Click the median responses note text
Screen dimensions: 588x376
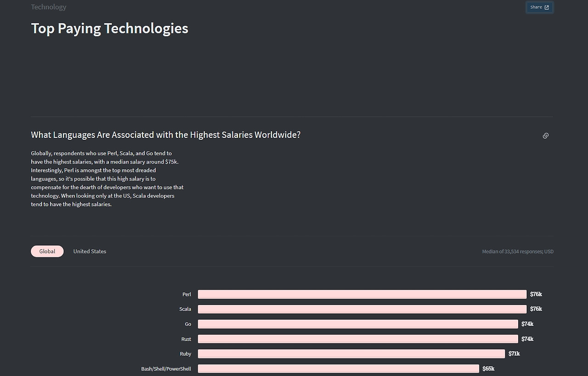(518, 251)
